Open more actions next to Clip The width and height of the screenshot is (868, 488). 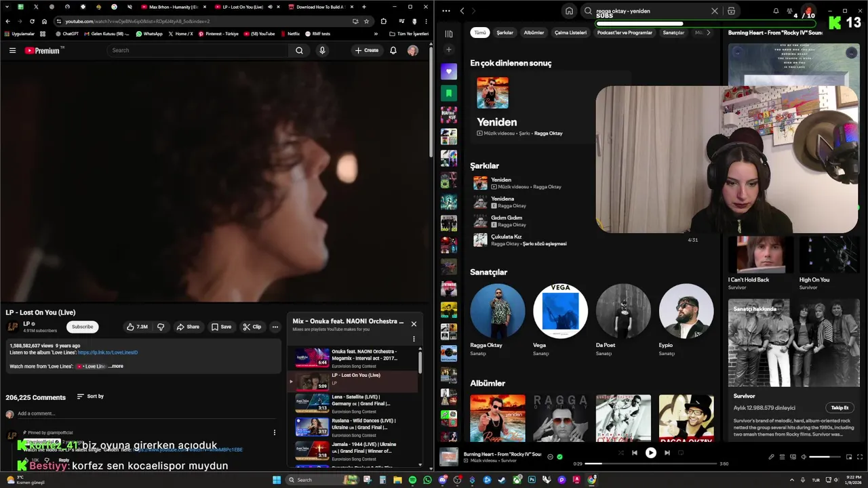point(275,327)
